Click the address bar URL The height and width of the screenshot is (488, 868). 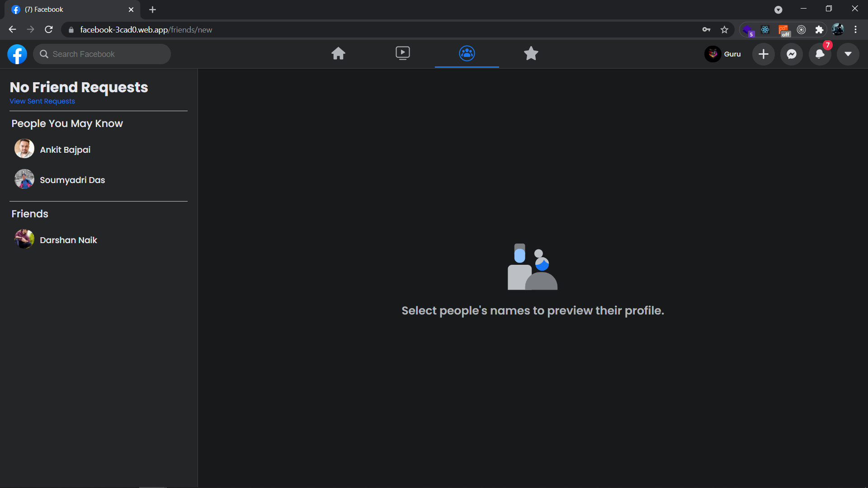coord(146,30)
